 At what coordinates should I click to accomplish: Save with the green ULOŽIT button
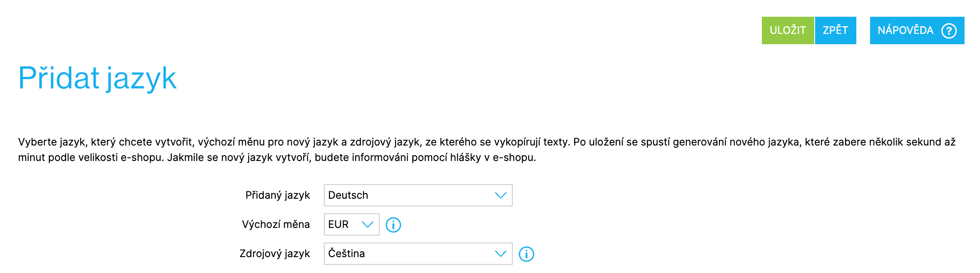(788, 30)
